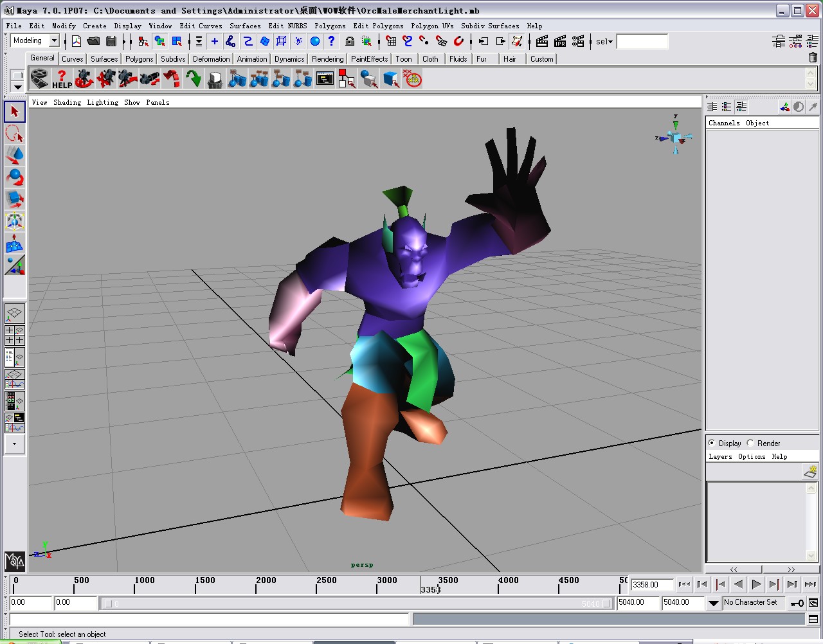Click play backwards button
The height and width of the screenshot is (644, 823).
(x=738, y=584)
